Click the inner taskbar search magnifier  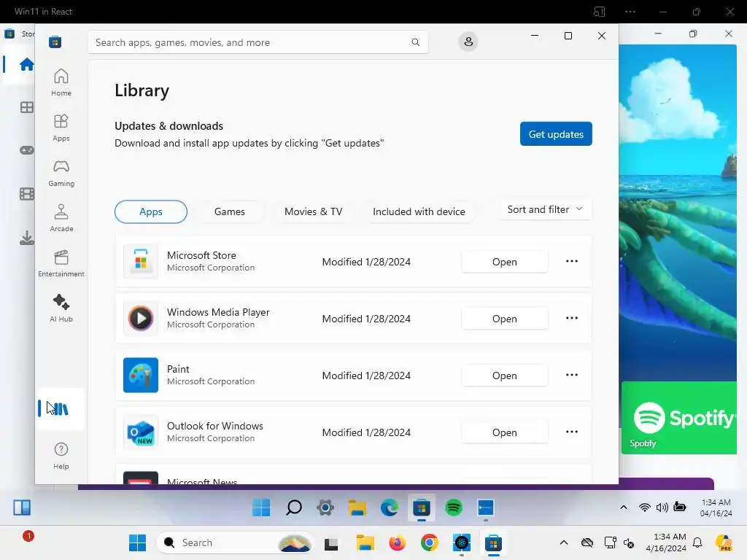coord(293,507)
